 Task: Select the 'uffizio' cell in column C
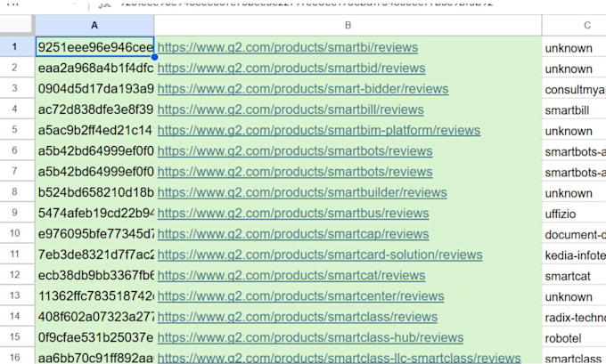coord(574,213)
